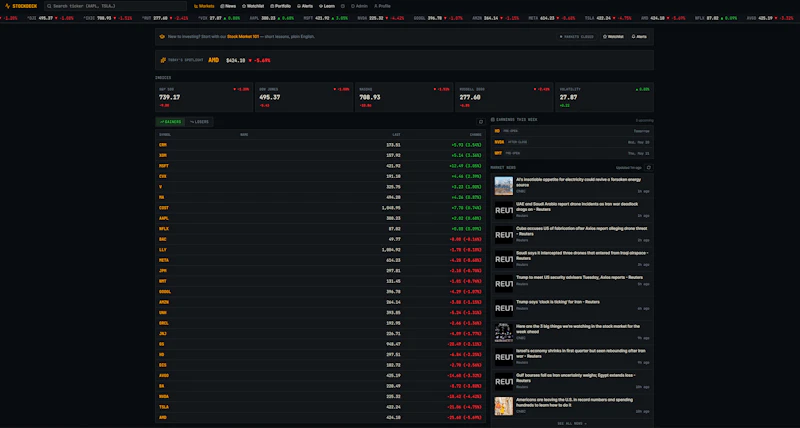Open the Cuba accuses US of fabrication article
Screen dimensions: 800x428
click(x=572, y=235)
